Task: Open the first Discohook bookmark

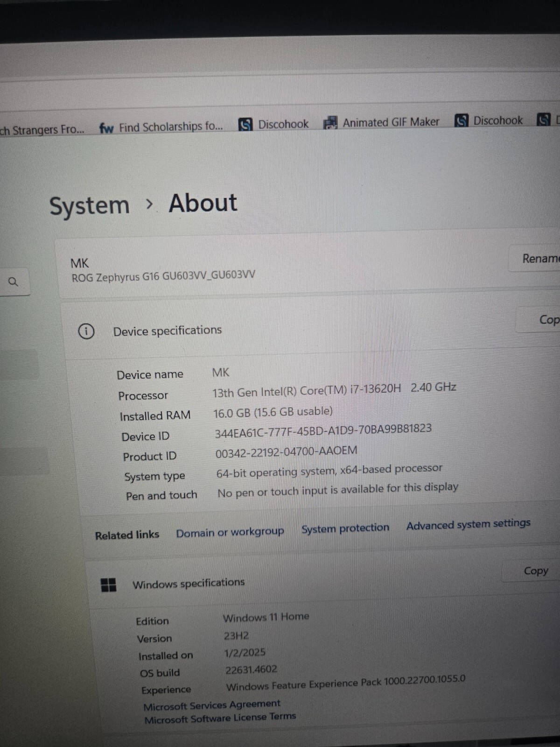Action: [273, 124]
